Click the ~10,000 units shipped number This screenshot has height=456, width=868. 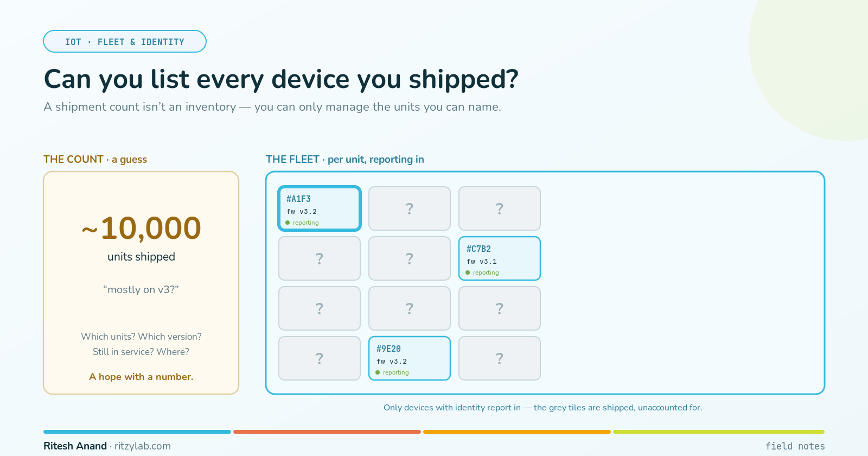tap(141, 228)
